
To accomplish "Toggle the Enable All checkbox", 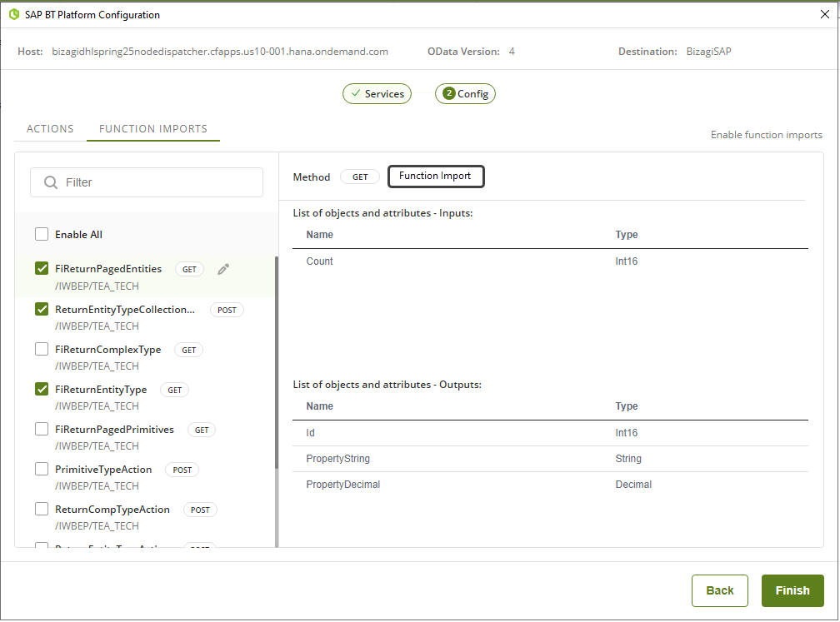I will coord(42,235).
